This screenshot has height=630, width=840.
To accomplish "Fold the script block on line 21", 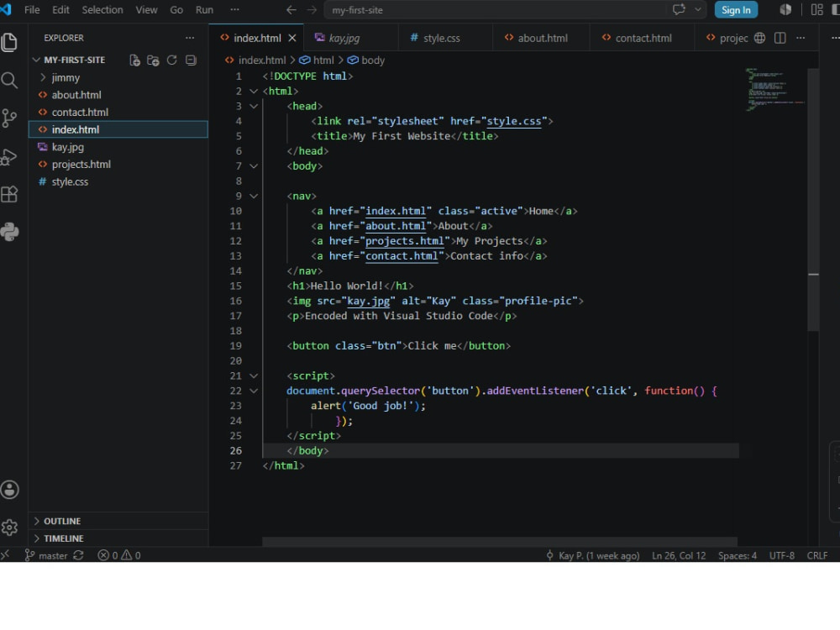I will coord(254,376).
